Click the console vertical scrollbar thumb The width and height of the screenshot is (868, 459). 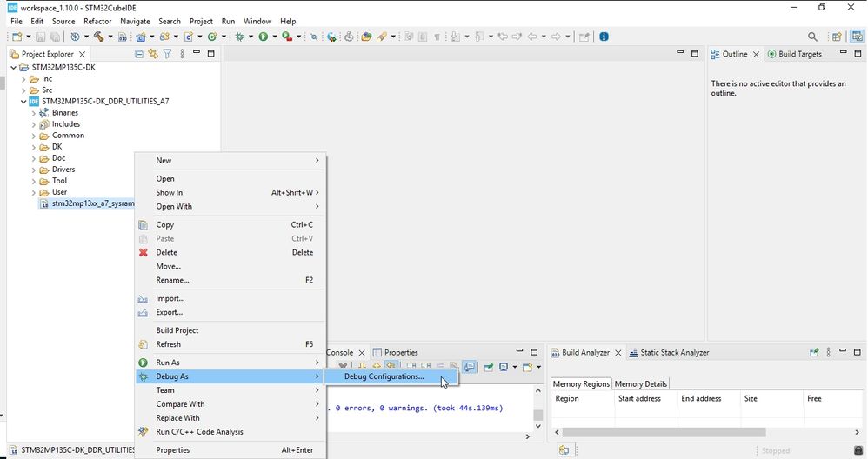(537, 416)
